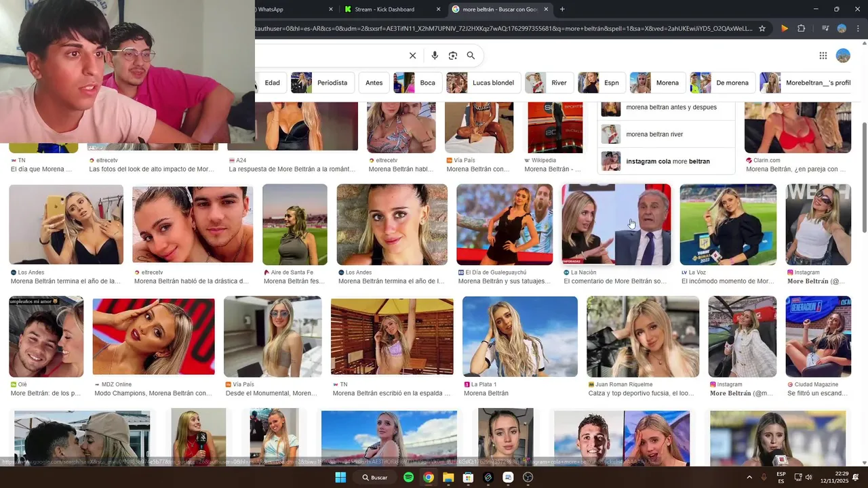Close the WhatsApp tab
The width and height of the screenshot is (868, 488).
pyautogui.click(x=331, y=9)
